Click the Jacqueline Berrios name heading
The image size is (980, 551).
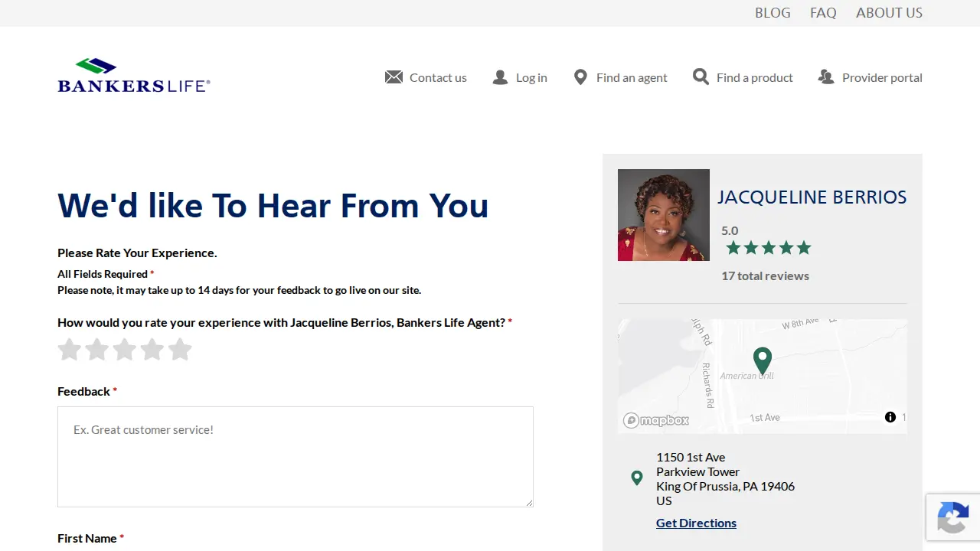tap(812, 197)
